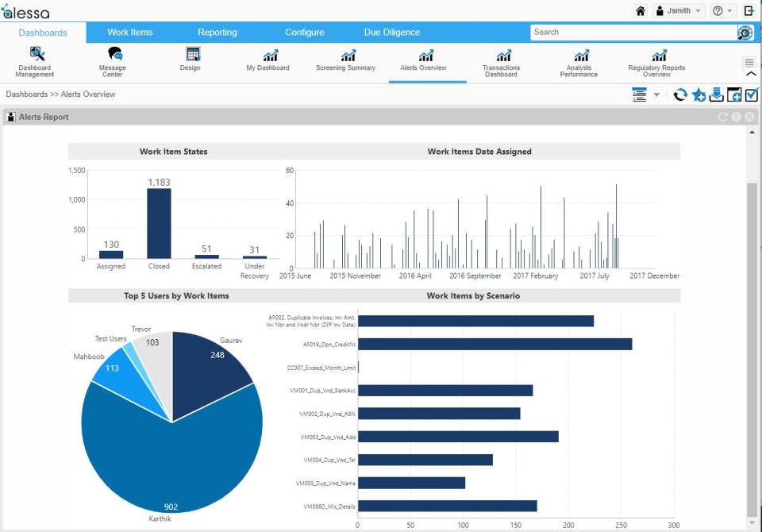Open the help dropdown menu

point(722,10)
